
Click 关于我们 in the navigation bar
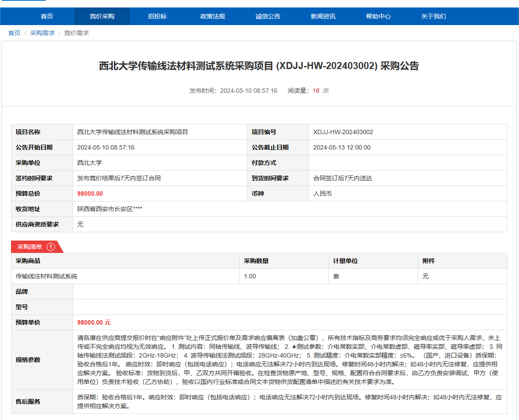434,16
